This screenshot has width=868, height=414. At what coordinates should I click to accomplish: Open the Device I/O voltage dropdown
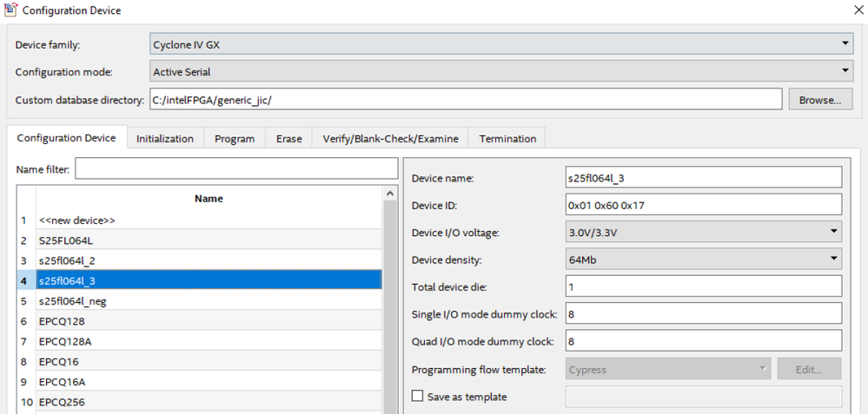pos(703,232)
